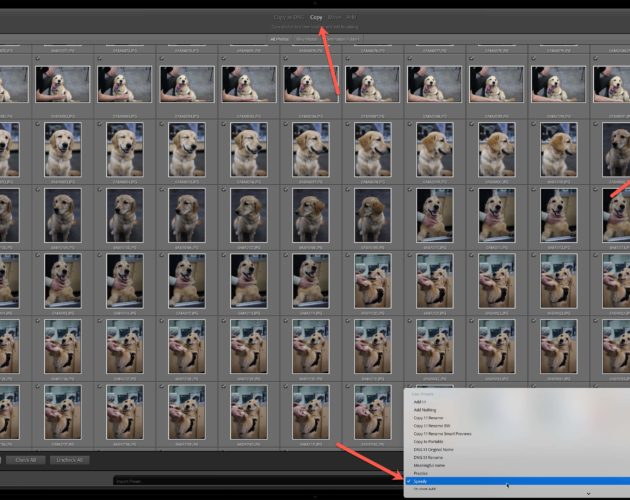This screenshot has width=630, height=500.
Task: Click the Uncheck All button
Action: click(70, 460)
